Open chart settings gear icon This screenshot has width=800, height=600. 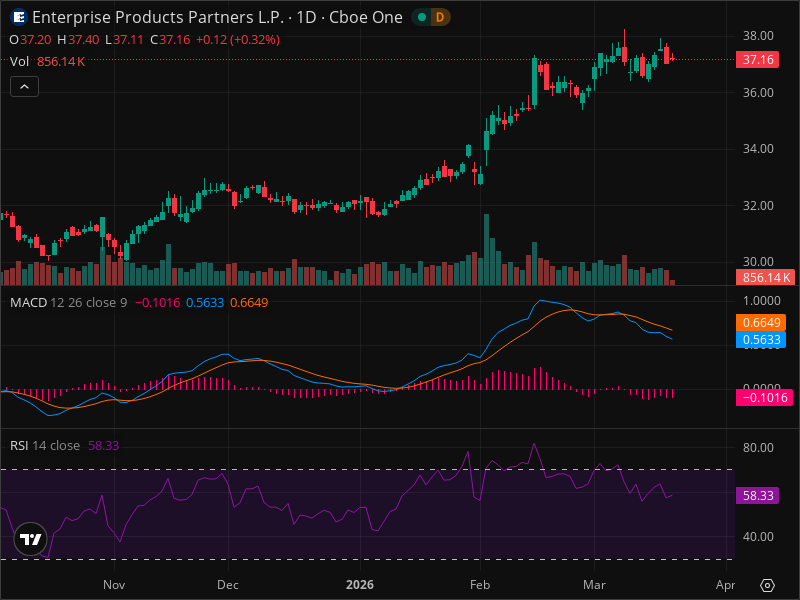click(x=767, y=585)
